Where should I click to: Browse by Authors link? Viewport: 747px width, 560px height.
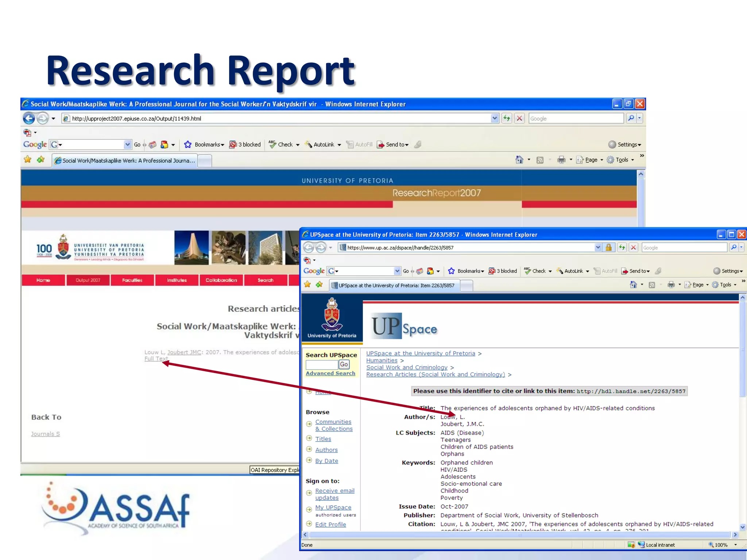pos(326,450)
